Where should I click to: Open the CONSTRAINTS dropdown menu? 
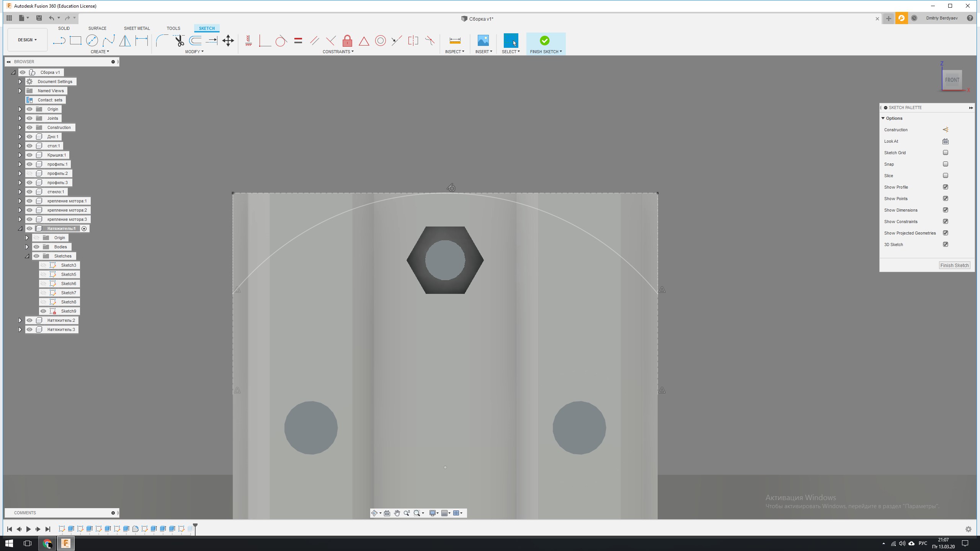point(338,52)
